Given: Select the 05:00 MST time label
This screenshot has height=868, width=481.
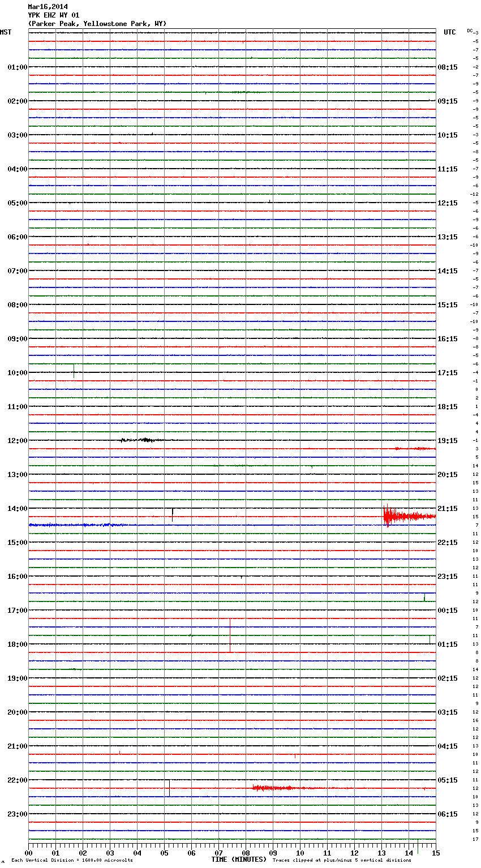Looking at the screenshot, I should [x=17, y=203].
